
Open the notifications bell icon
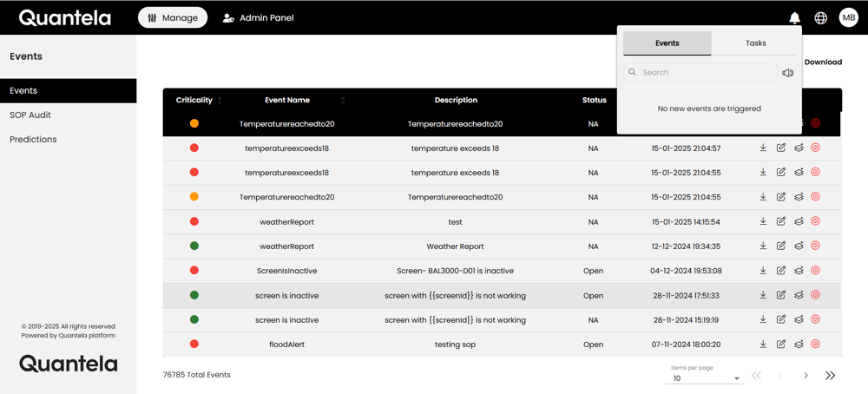[x=794, y=18]
